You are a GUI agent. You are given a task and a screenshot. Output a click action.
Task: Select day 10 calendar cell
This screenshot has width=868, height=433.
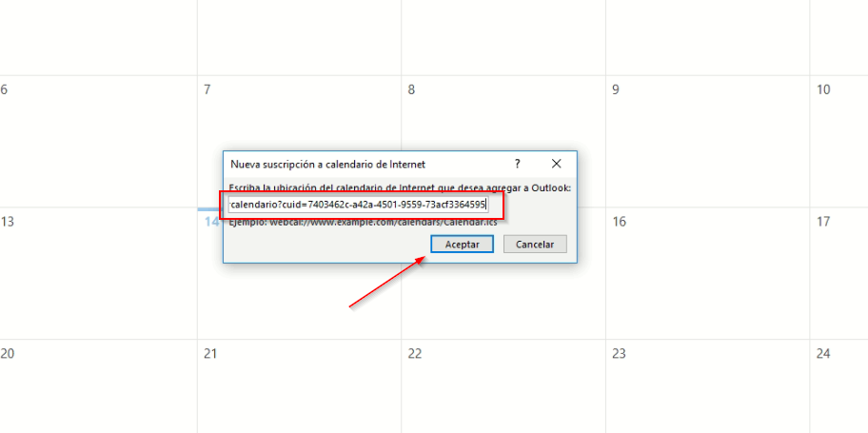tap(838, 141)
